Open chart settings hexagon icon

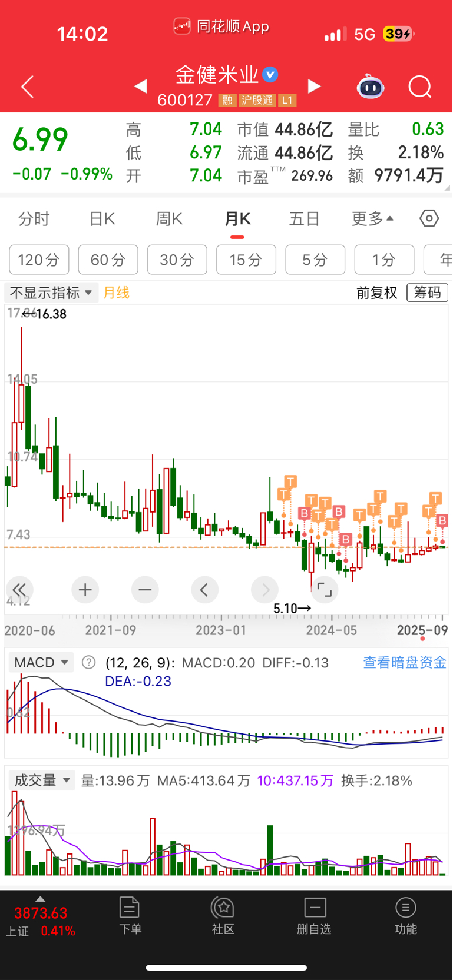point(429,219)
